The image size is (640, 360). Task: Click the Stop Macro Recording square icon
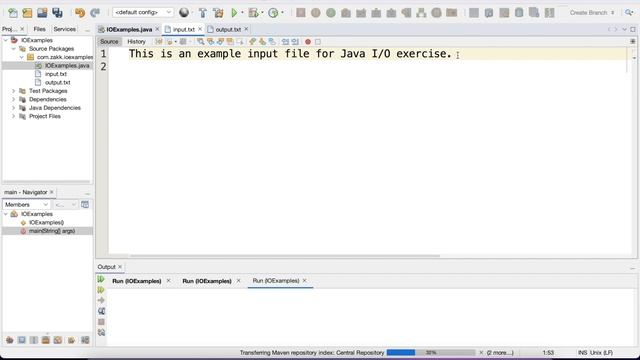tap(318, 42)
